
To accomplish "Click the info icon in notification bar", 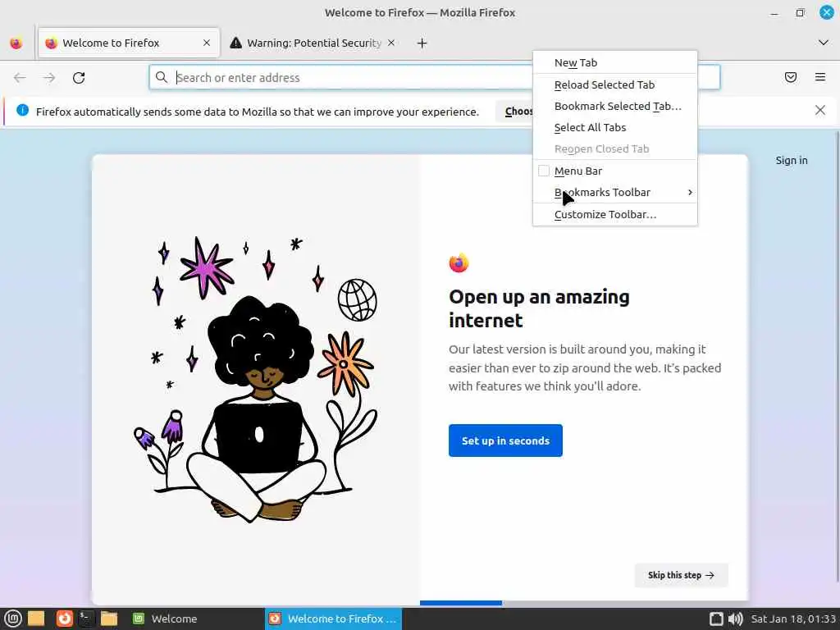I will click(x=22, y=111).
